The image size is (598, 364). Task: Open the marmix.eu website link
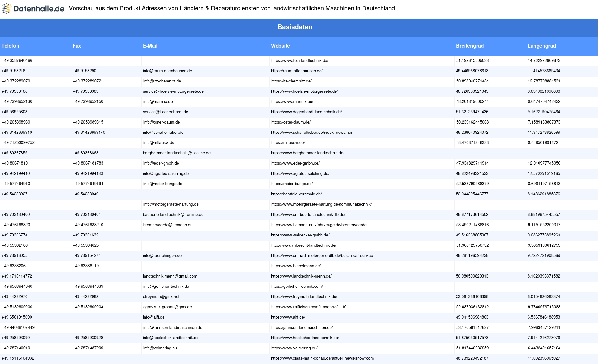292,102
